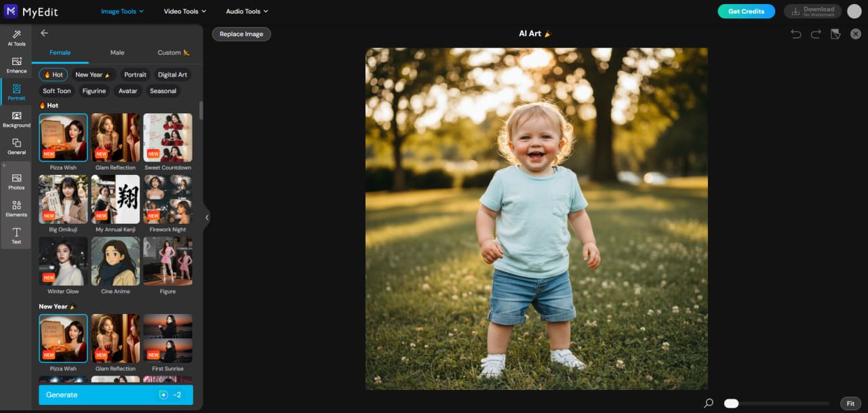Open AI Tools in sidebar
This screenshot has height=413, width=868.
pos(16,38)
